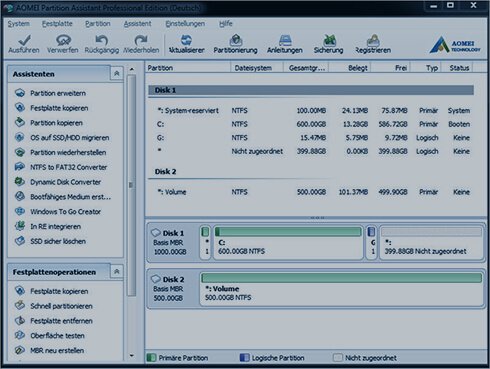Click the Partition wiederherstellen icon
This screenshot has width=490, height=369.
(x=20, y=152)
